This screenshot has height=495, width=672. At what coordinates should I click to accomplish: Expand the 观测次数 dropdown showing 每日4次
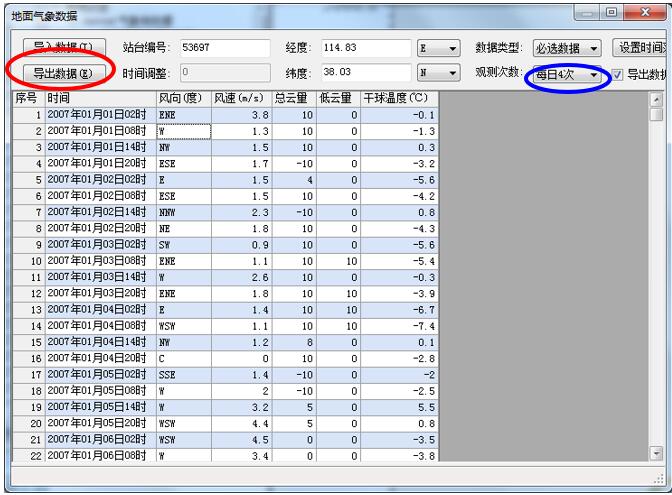(x=567, y=74)
